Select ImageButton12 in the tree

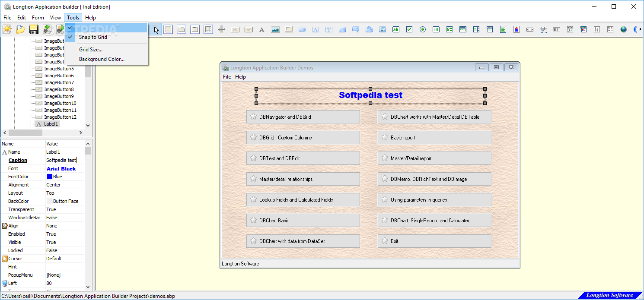point(60,117)
